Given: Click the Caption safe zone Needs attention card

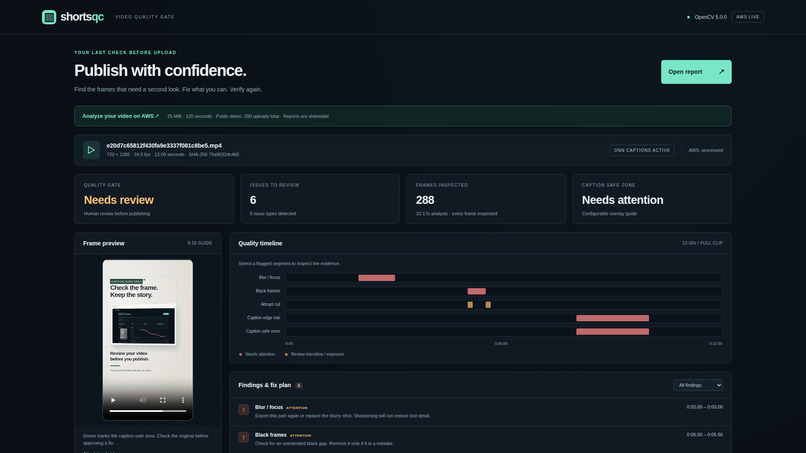Looking at the screenshot, I should tap(652, 199).
